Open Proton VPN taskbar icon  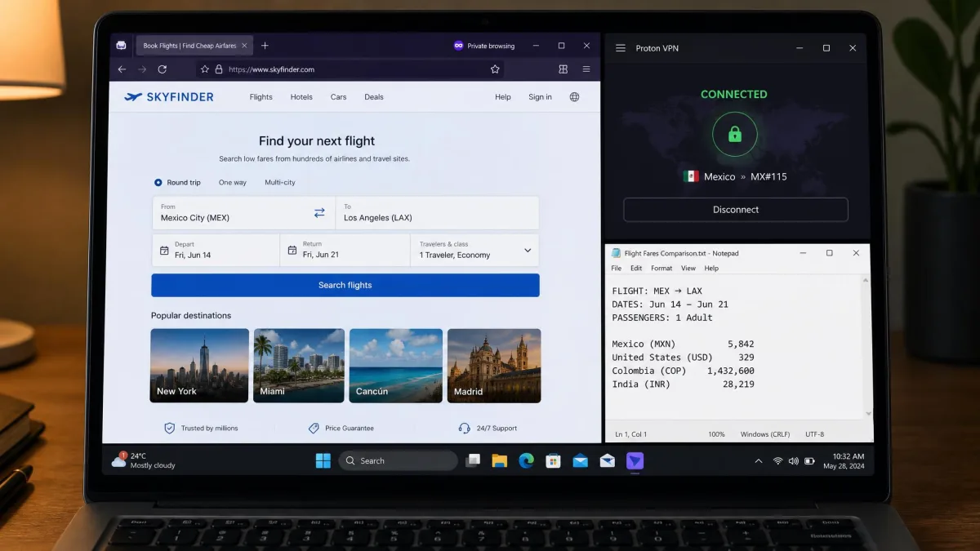(x=635, y=460)
